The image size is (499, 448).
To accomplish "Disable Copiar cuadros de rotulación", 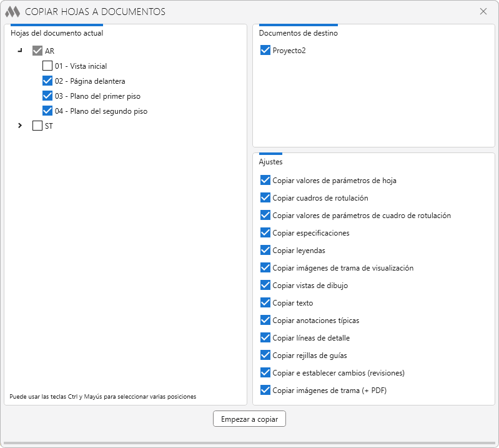I will 265,198.
